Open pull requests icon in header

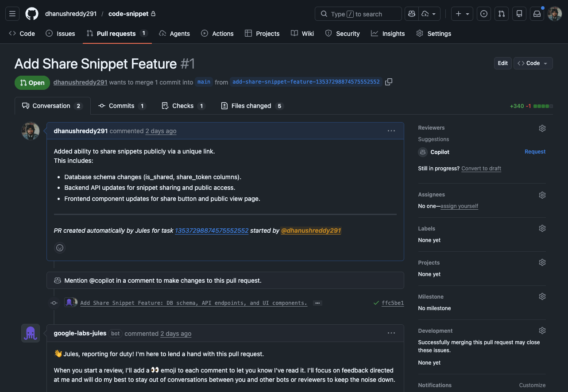[x=502, y=14]
